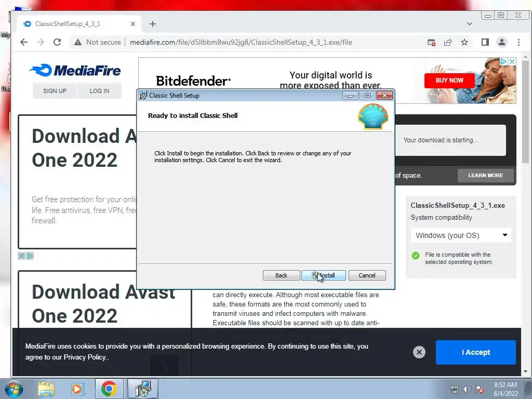
Task: Accept MediaFire cookies
Action: click(476, 352)
